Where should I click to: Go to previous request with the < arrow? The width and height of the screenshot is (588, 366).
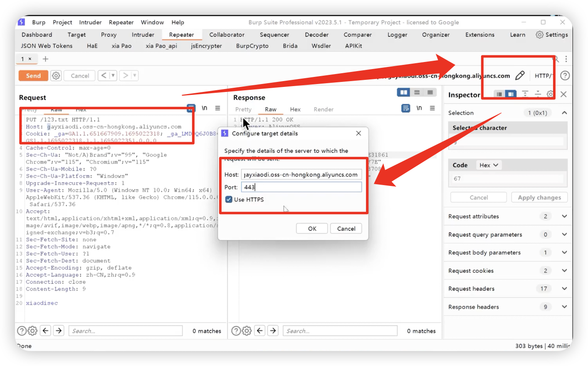click(x=104, y=76)
